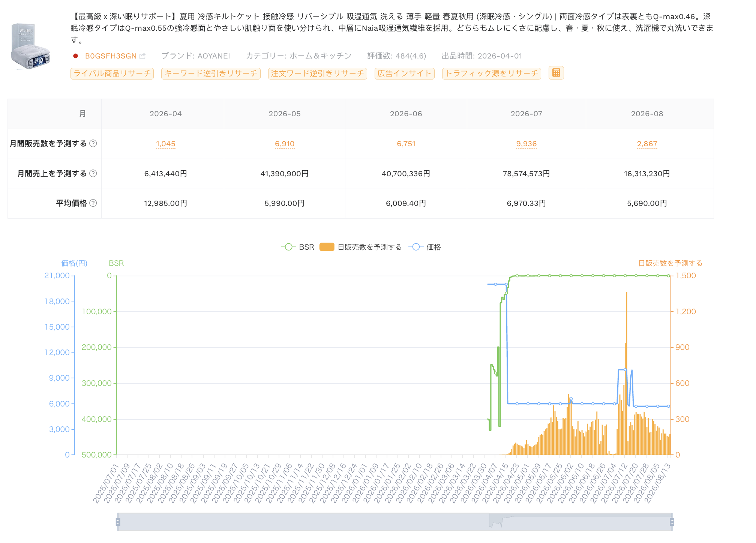This screenshot has width=756, height=543.
Task: Click 2026-07 sales forecast 9,936
Action: coord(526,144)
